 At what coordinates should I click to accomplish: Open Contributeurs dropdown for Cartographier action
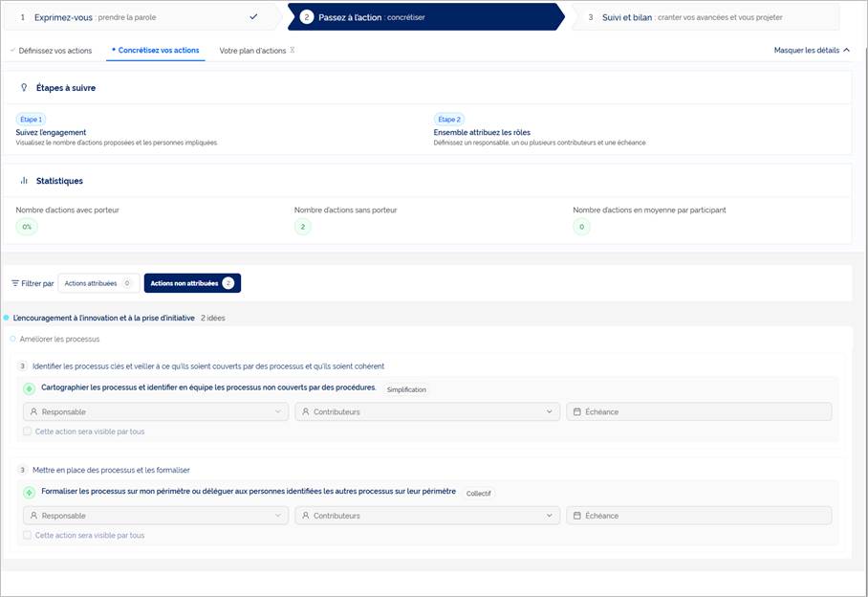[427, 412]
